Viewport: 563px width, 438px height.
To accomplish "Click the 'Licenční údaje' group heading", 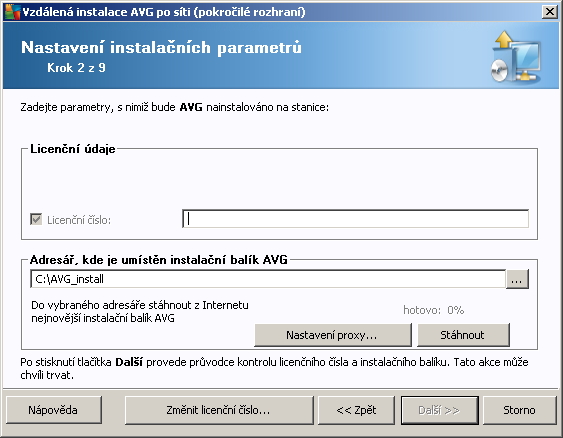I will pyautogui.click(x=73, y=149).
